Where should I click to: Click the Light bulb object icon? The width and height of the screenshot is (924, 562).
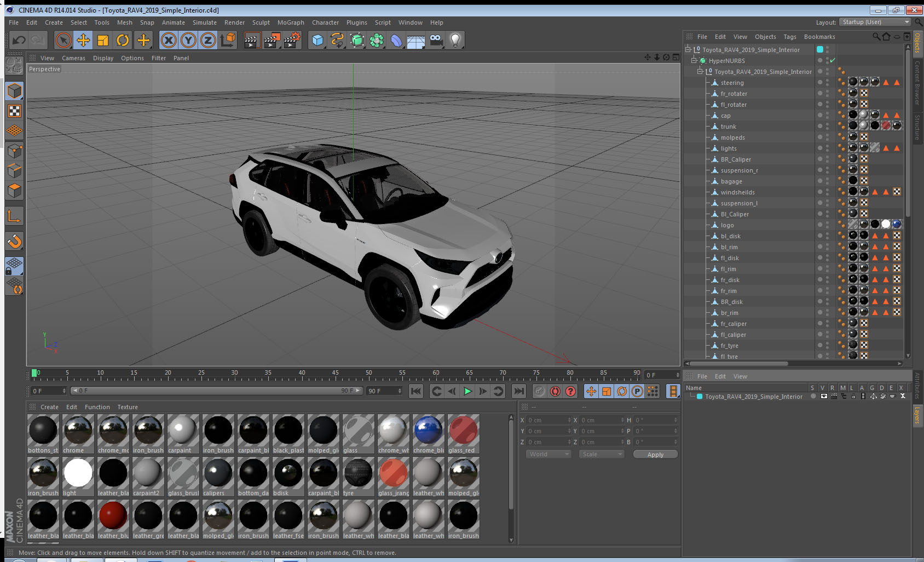[x=455, y=40]
